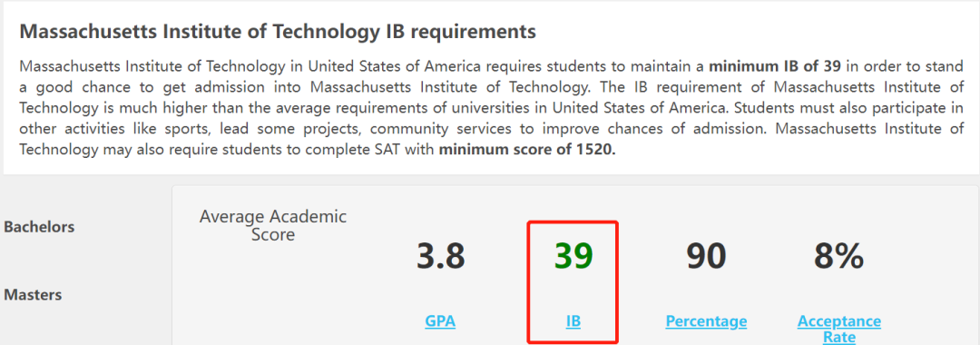Switch to the Masters tab

pos(33,294)
